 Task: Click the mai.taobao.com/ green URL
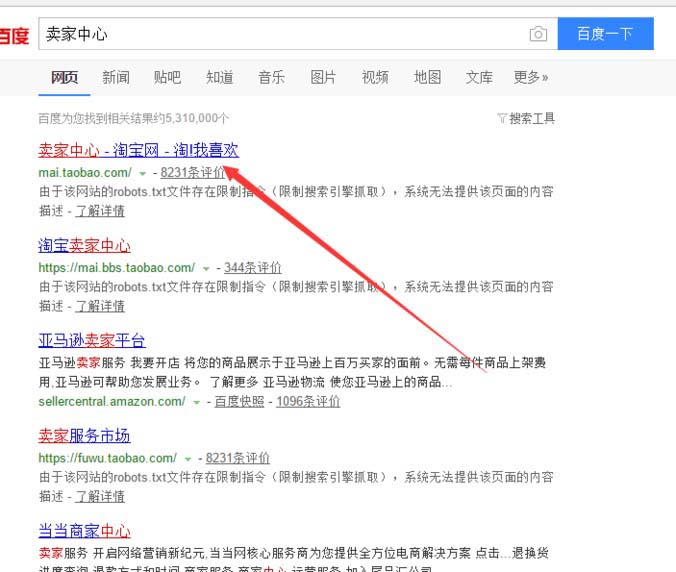pos(85,173)
